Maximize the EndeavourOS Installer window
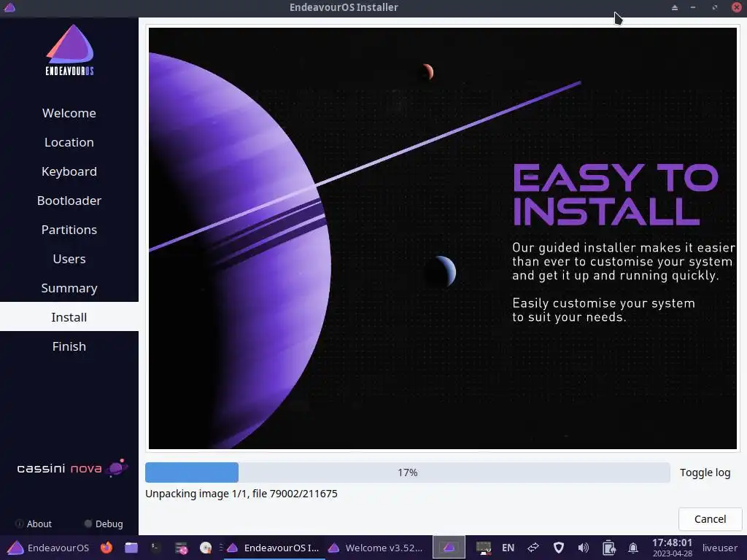747x560 pixels. tap(715, 7)
